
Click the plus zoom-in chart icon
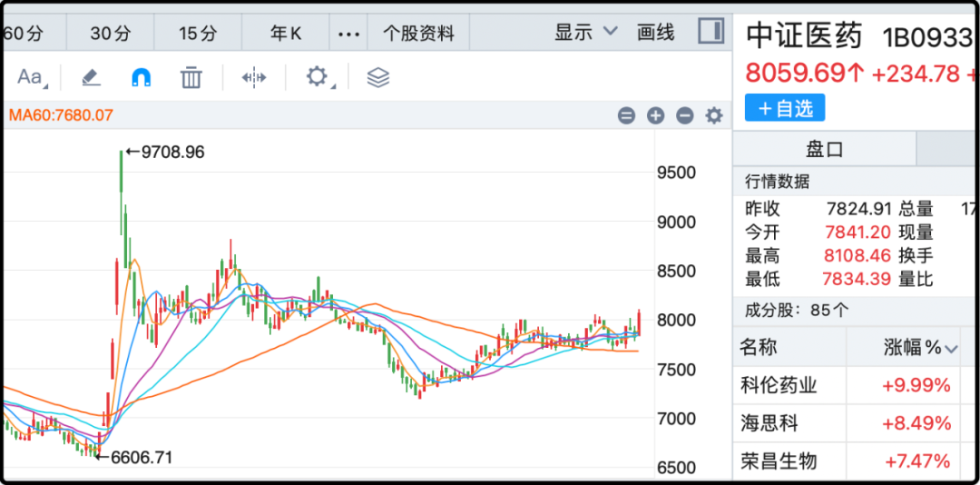coord(656,115)
